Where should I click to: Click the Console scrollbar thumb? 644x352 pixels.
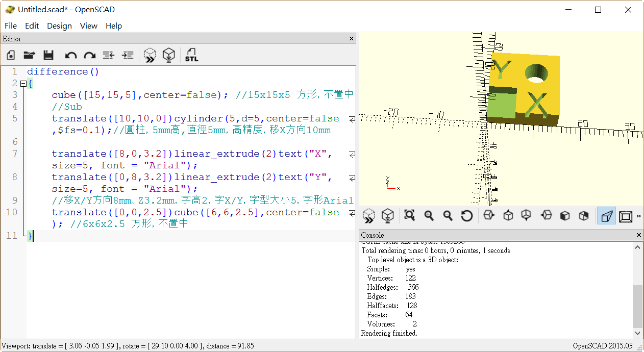click(x=638, y=306)
